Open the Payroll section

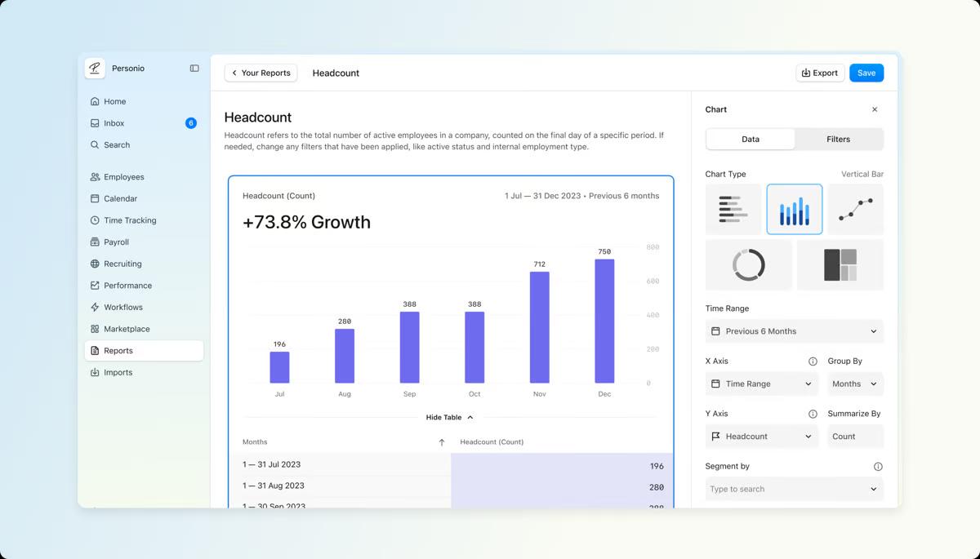point(114,242)
